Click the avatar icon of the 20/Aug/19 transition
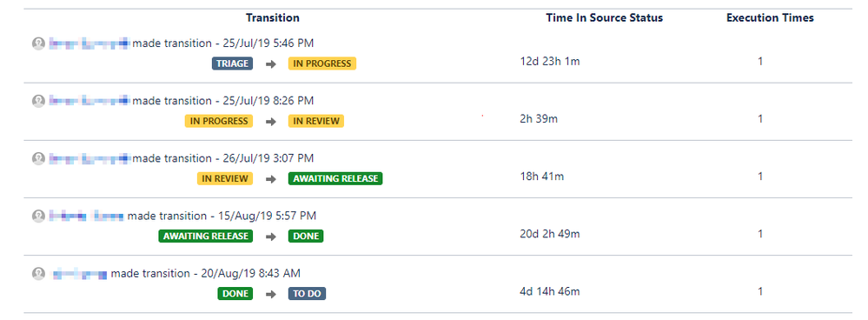 click(38, 274)
